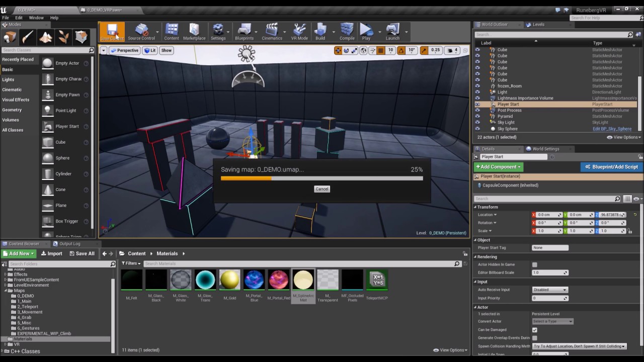Collapse the Rendering section
Image resolution: width=644 pixels, height=362 pixels.
point(475,257)
